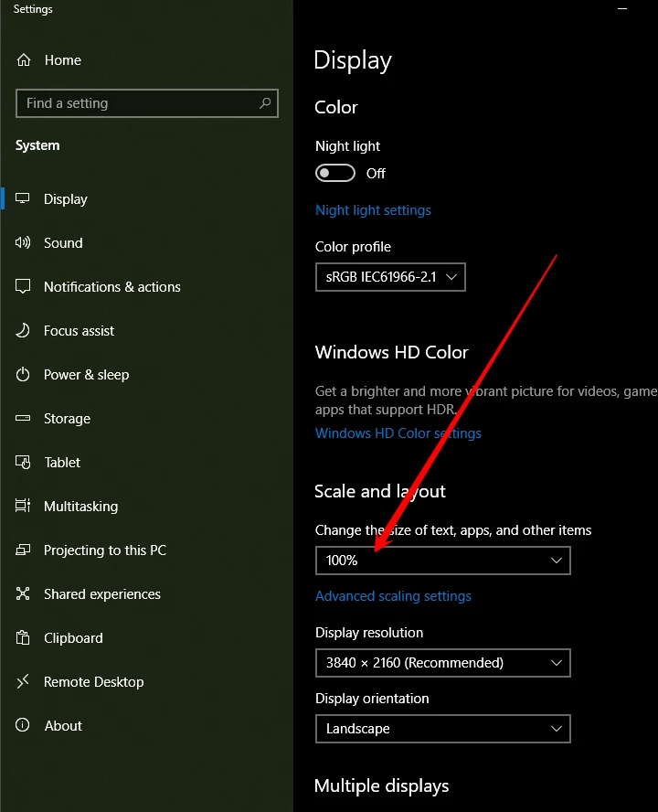Toggle the Night light switch
658x812 pixels.
[335, 173]
